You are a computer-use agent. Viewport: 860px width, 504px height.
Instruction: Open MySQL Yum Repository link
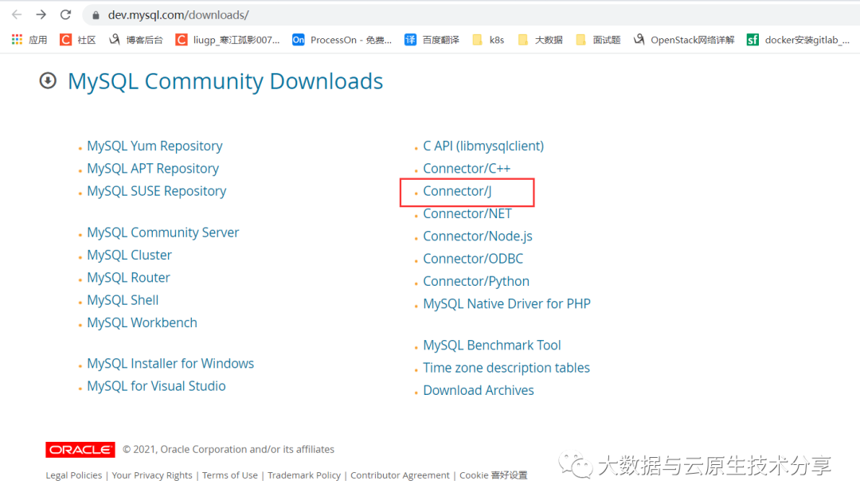[x=154, y=146]
